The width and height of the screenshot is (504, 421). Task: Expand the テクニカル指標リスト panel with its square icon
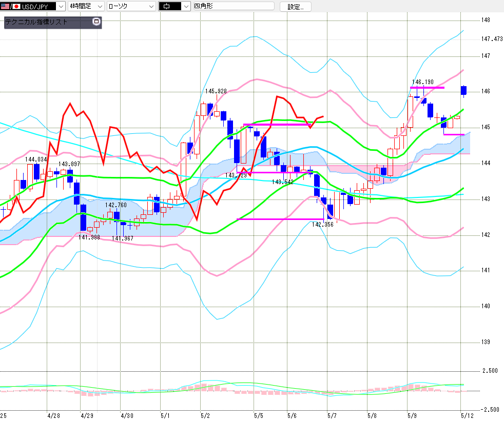pyautogui.click(x=96, y=22)
